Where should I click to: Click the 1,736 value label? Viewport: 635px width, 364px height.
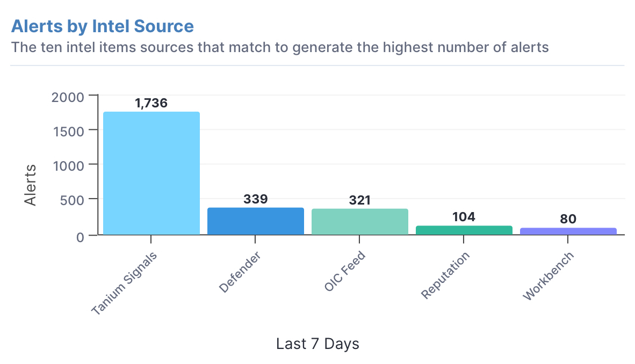click(151, 103)
